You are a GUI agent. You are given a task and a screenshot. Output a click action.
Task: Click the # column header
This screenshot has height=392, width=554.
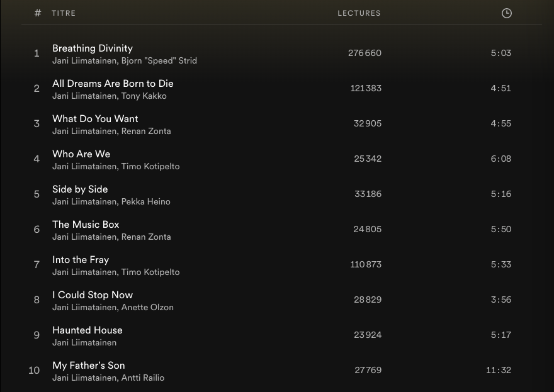click(x=38, y=13)
